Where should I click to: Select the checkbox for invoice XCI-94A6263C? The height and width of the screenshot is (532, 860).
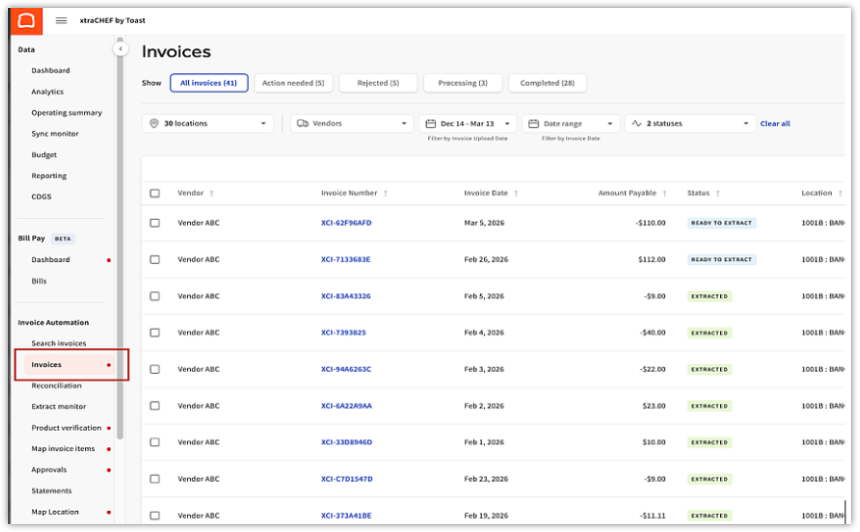coord(154,369)
